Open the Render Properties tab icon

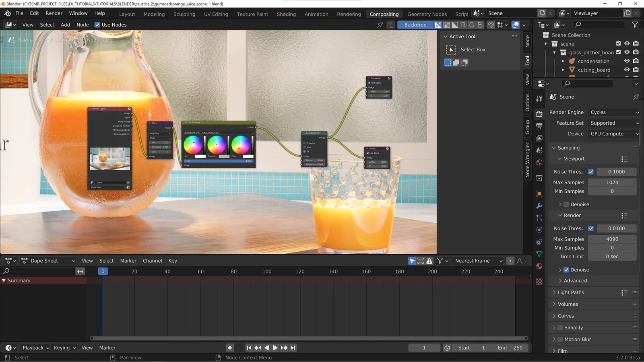[539, 114]
